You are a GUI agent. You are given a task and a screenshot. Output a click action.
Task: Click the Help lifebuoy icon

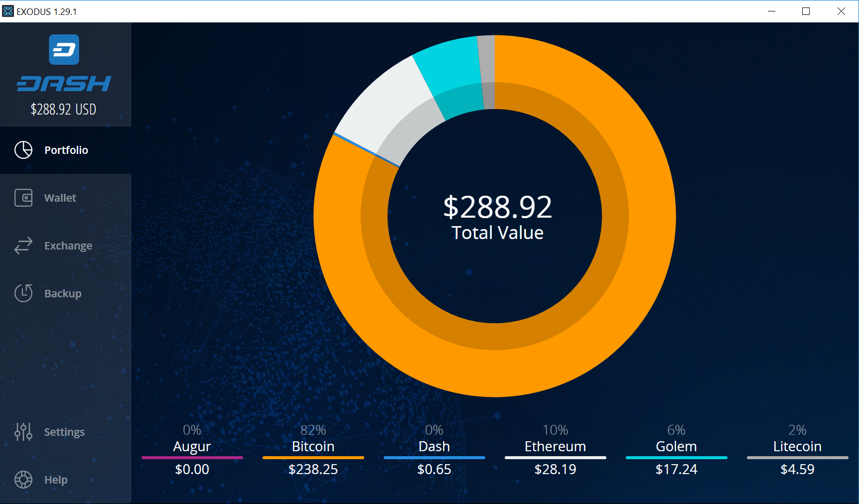pyautogui.click(x=23, y=480)
